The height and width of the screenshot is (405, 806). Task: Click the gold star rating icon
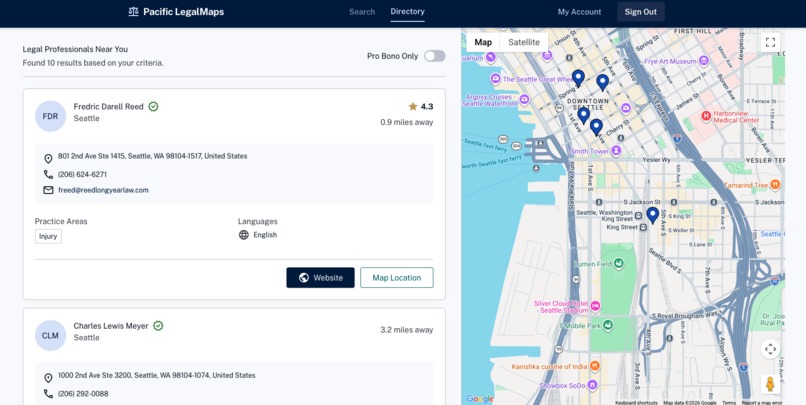click(413, 106)
